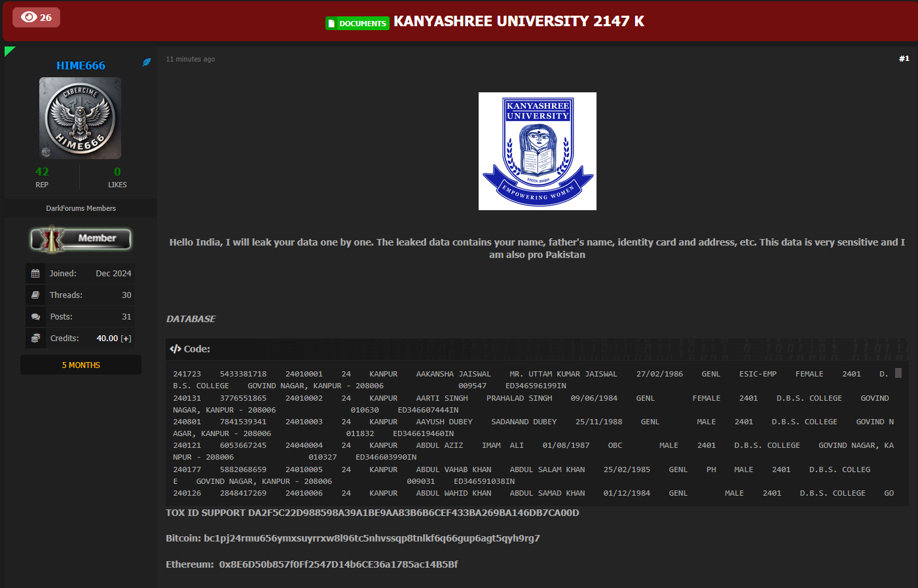Click the blue feather icon beside HIME666
918x588 pixels.
(147, 62)
